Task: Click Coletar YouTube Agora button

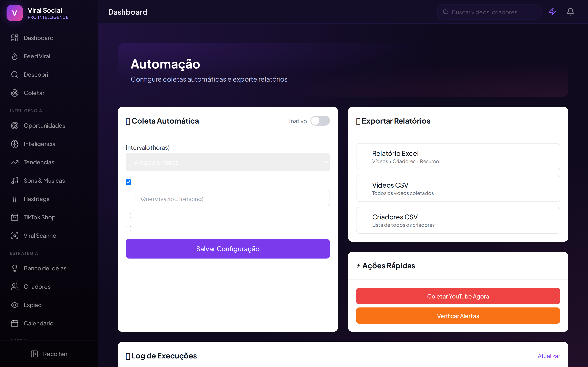Action: [458, 296]
